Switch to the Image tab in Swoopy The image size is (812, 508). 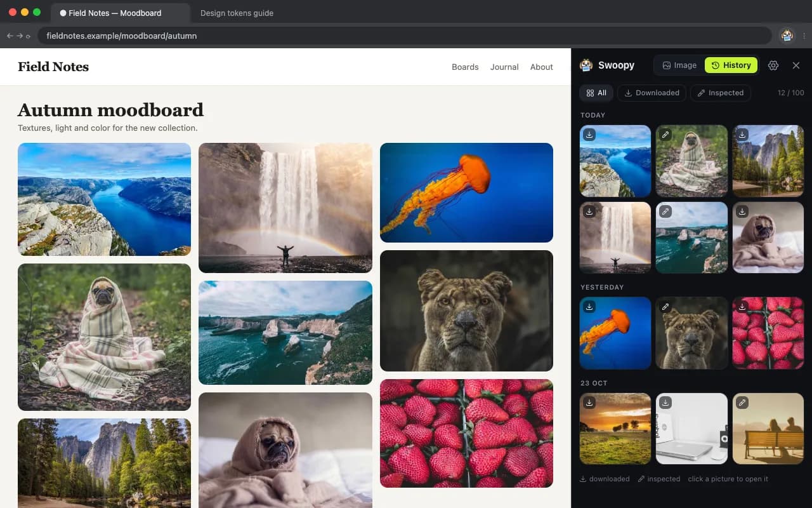[x=679, y=65]
